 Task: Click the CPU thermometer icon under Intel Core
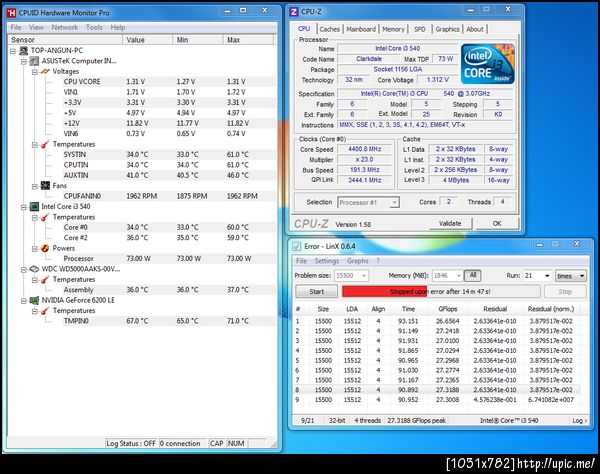click(x=45, y=217)
